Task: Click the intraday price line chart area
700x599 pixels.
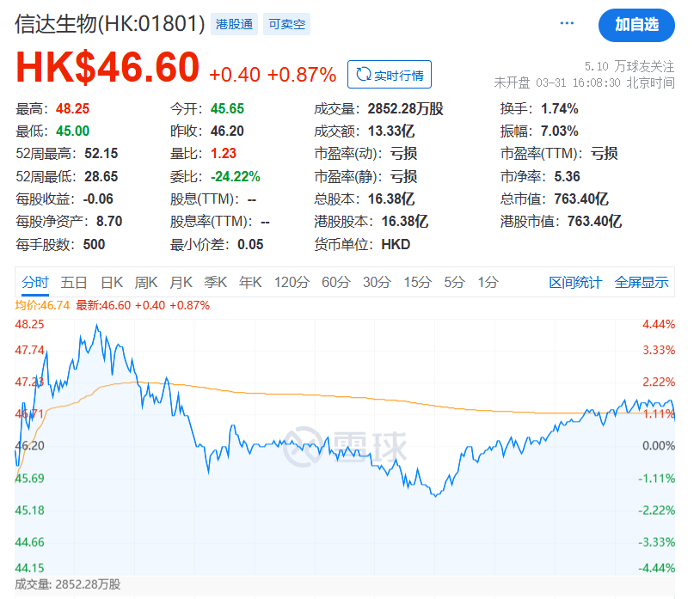Action: click(345, 446)
